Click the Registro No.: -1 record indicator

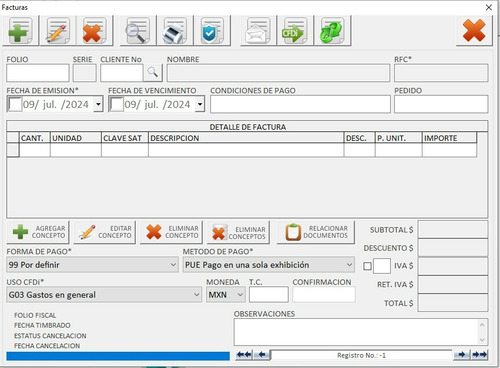click(361, 355)
